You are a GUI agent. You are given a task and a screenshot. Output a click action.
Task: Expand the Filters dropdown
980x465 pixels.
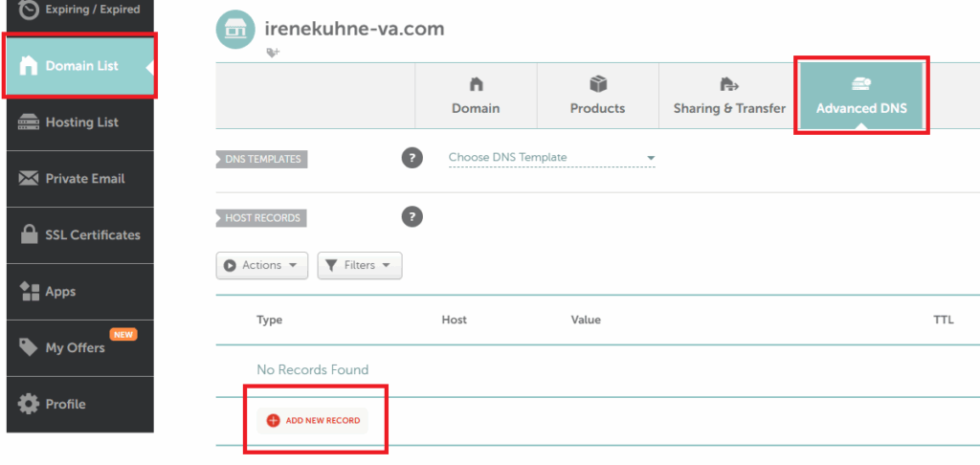pyautogui.click(x=360, y=265)
